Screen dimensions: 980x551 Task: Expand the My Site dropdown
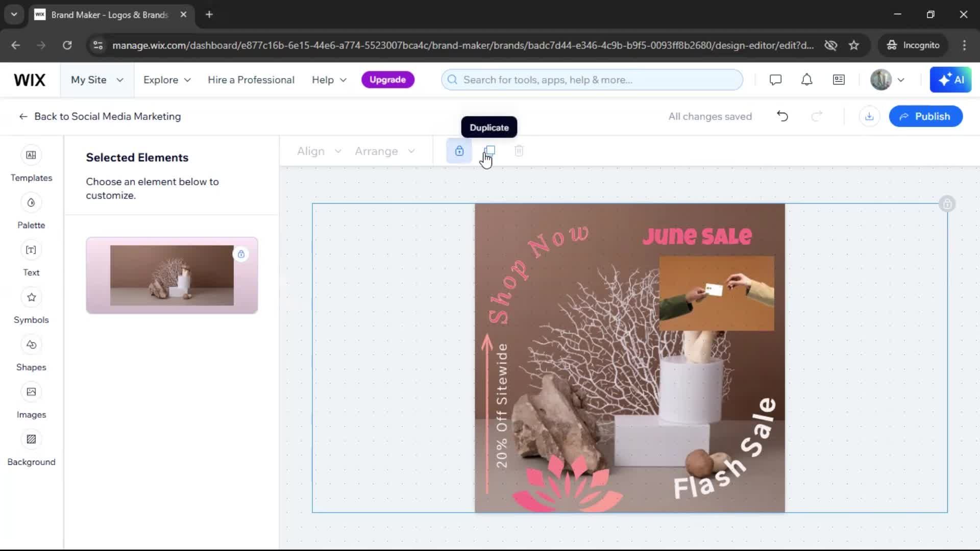point(97,80)
